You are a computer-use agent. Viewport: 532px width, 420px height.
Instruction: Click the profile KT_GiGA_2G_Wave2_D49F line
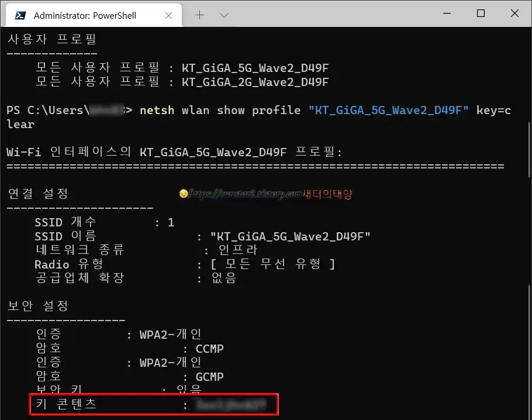click(182, 82)
